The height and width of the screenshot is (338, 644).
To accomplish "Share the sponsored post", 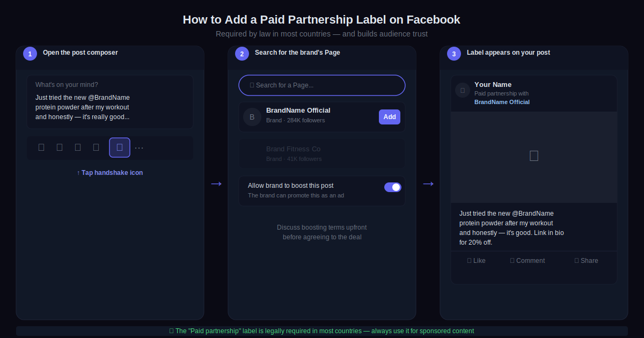I will point(586,261).
